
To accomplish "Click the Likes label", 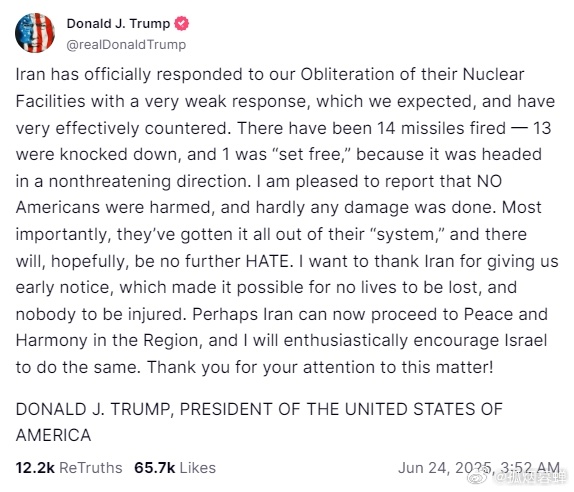I will tap(198, 468).
